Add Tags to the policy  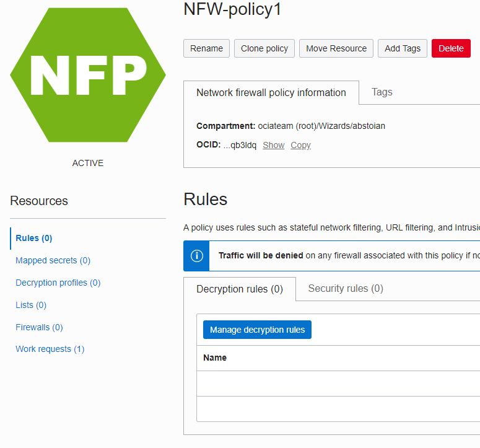402,48
